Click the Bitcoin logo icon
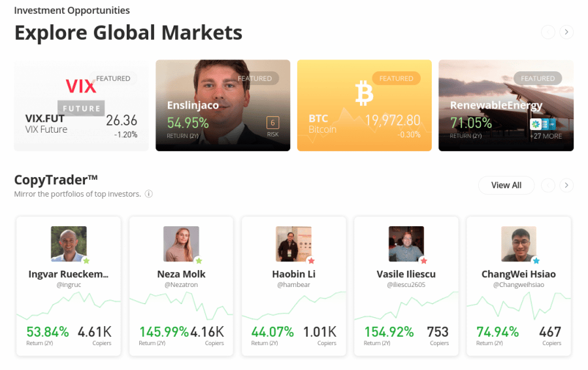This screenshot has height=370, width=588. 364,93
